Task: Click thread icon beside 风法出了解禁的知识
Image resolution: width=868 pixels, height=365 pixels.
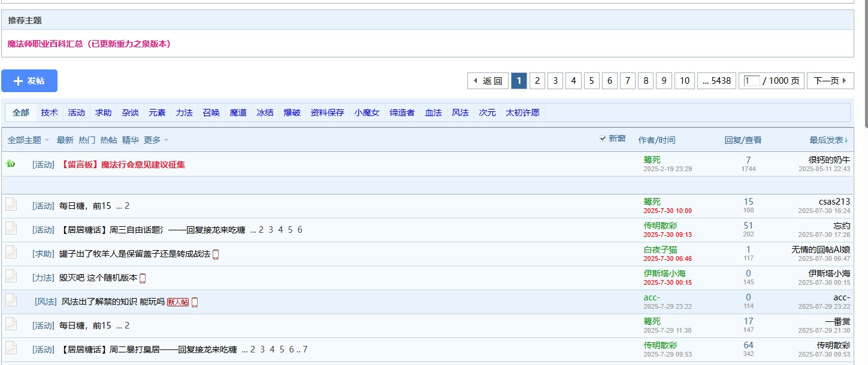Action: point(11,300)
